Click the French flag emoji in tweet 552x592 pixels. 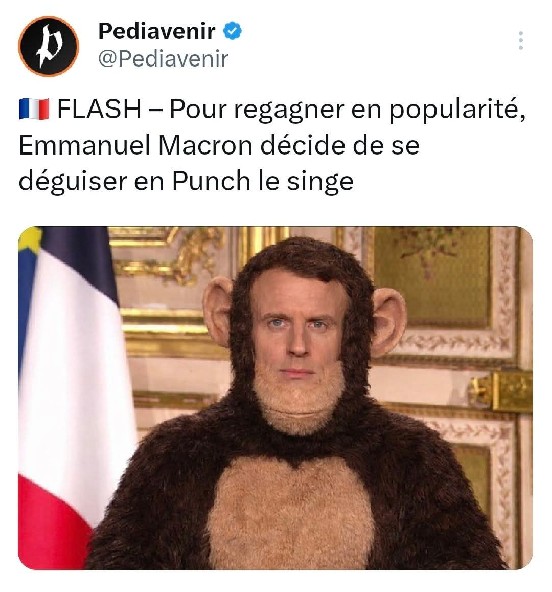[x=34, y=109]
